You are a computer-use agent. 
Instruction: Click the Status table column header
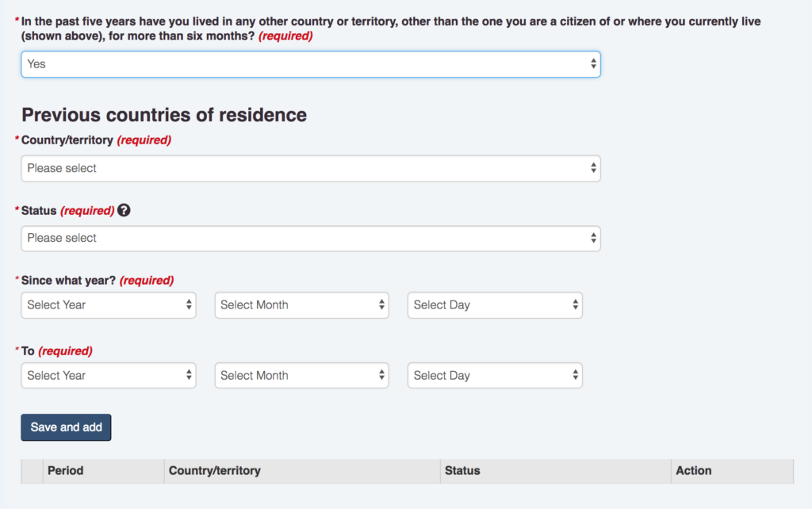[463, 471]
